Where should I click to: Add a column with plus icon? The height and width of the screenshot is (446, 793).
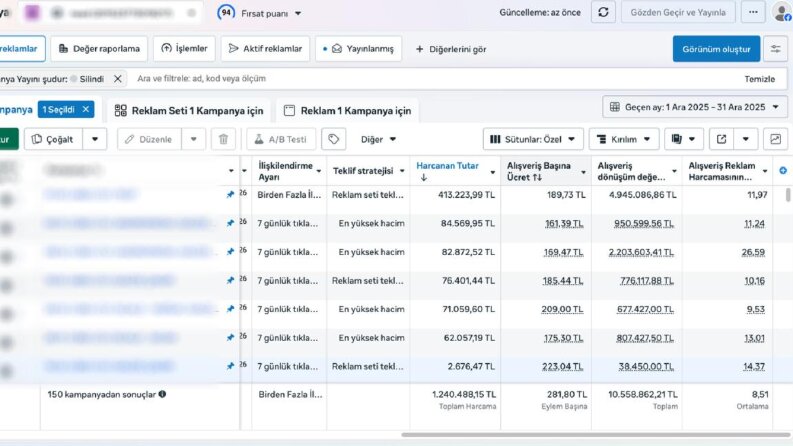tap(783, 171)
